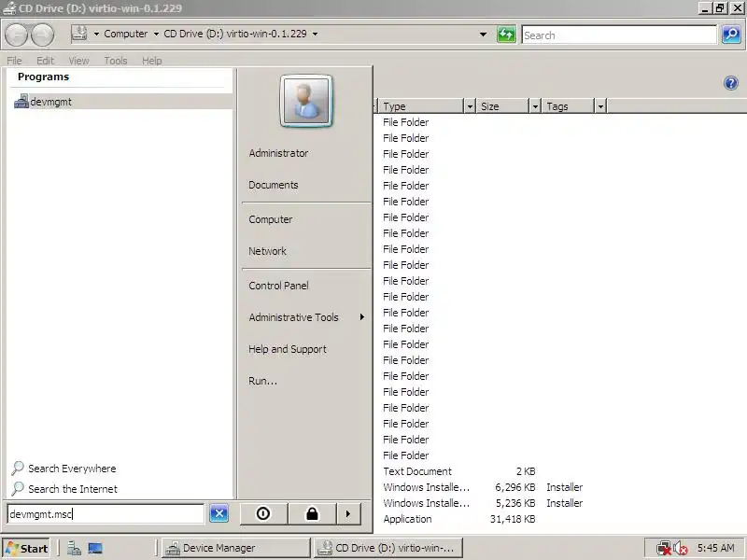
Task: Clear the Start menu search text
Action: pos(218,513)
